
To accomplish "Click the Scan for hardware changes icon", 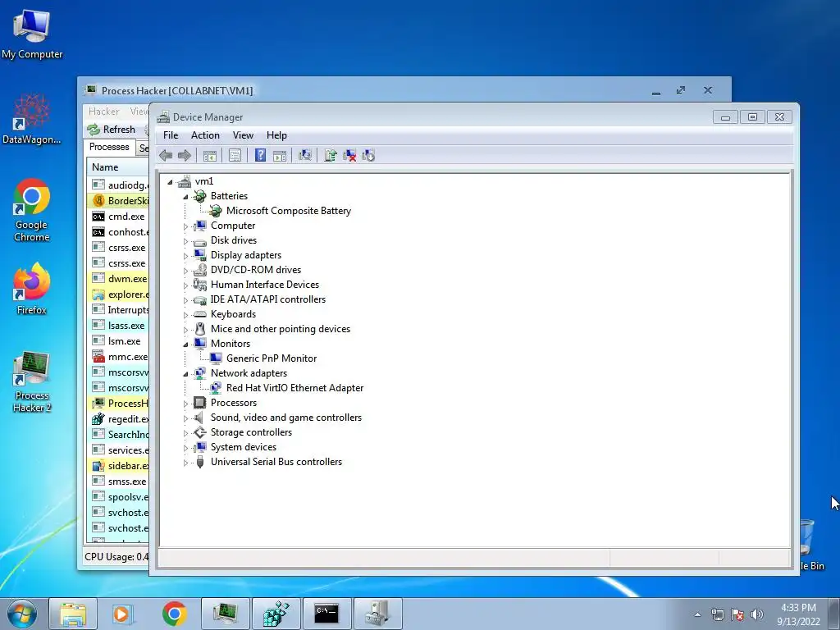I will pyautogui.click(x=305, y=155).
